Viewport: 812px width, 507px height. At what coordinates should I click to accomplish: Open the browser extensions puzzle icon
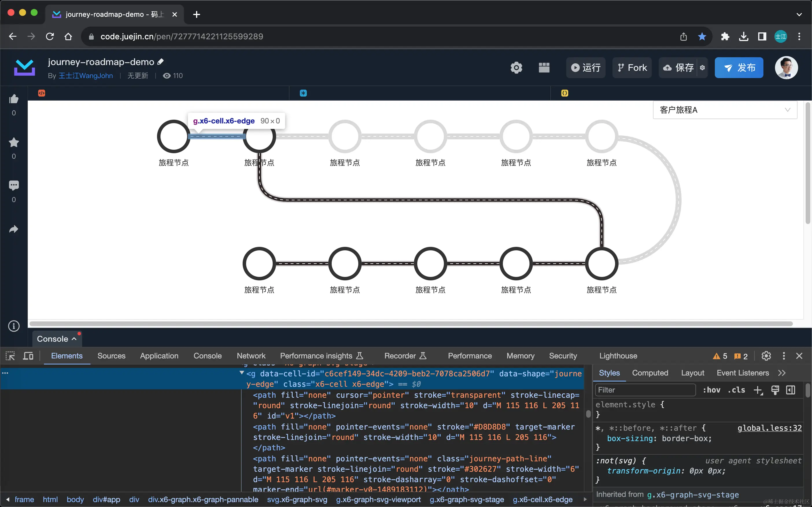coord(725,36)
